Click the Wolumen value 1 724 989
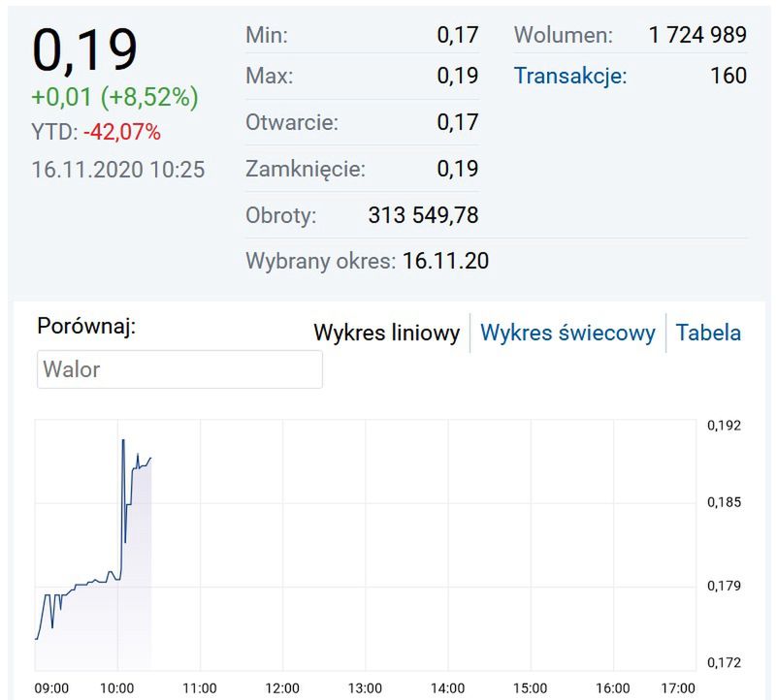 (697, 36)
